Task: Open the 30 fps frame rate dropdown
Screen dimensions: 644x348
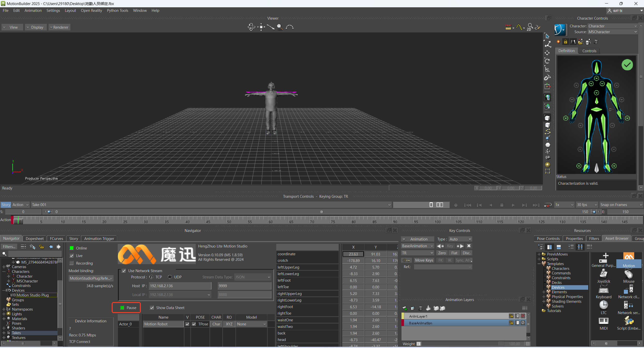Action: coord(587,205)
